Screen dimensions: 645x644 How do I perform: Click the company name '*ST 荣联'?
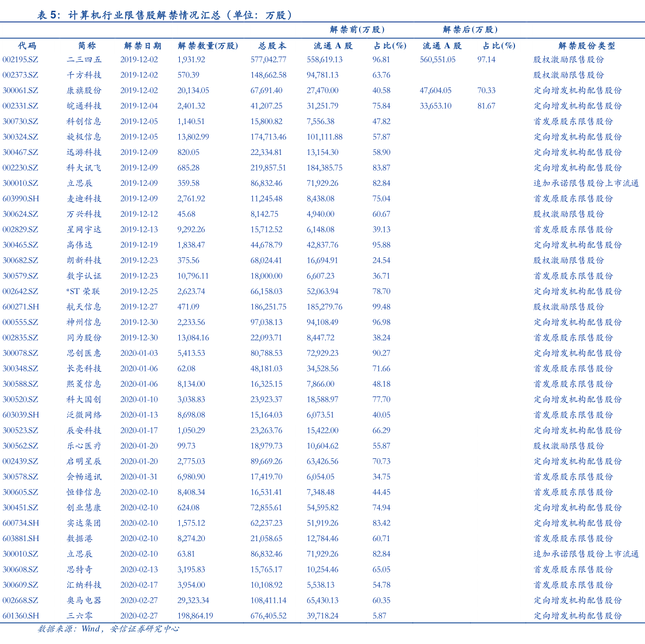83,291
